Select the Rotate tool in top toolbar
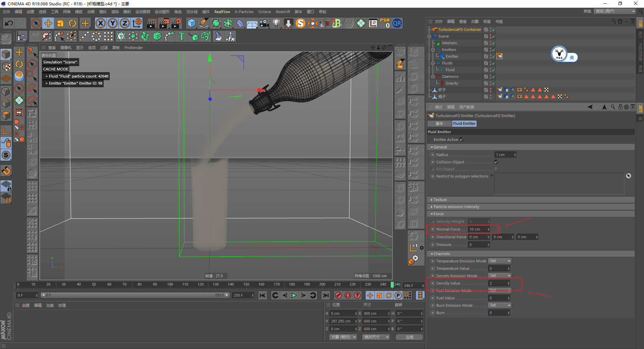Screen dimensions: 644x349 click(72, 23)
